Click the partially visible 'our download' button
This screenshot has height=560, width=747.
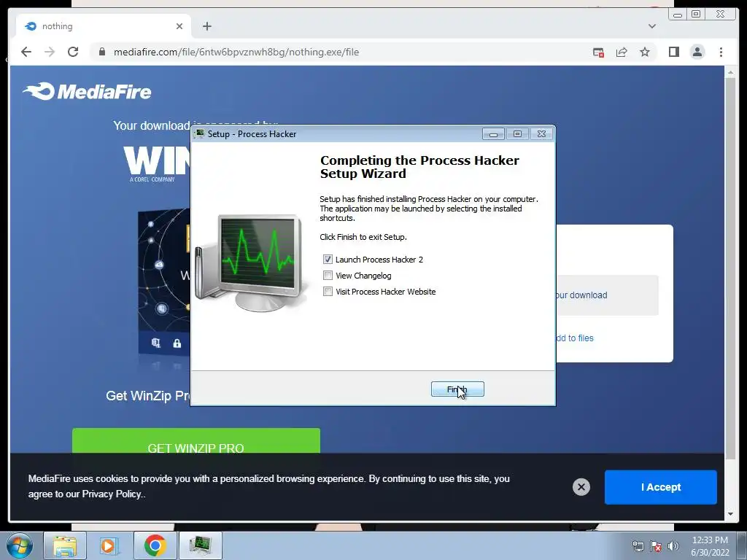(608, 295)
